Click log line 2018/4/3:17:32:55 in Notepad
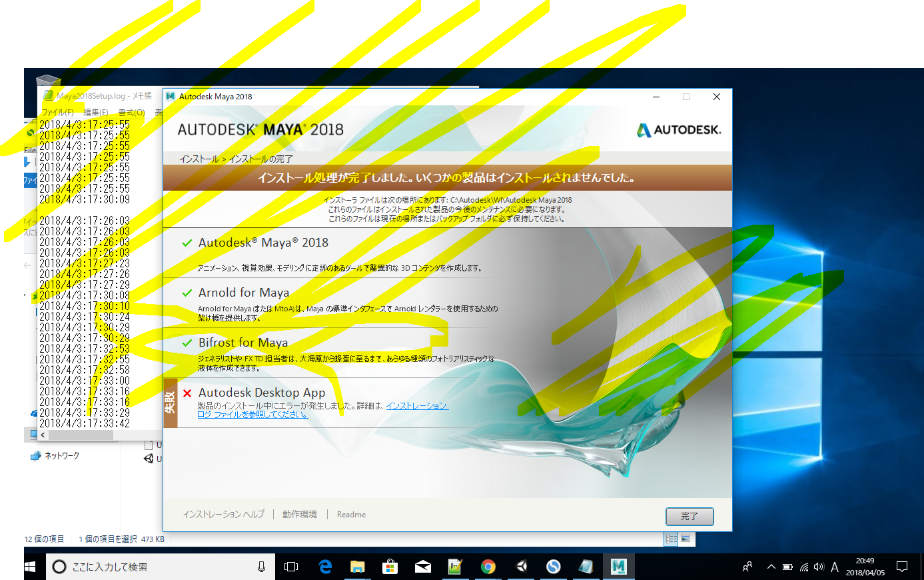Viewport: 924px width, 580px height. tap(85, 359)
